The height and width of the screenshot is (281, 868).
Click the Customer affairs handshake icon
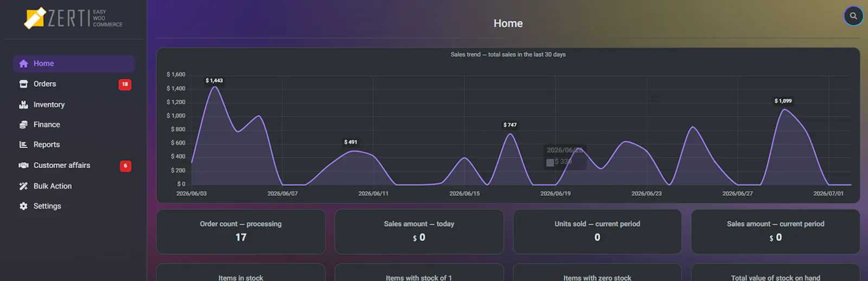pyautogui.click(x=23, y=165)
